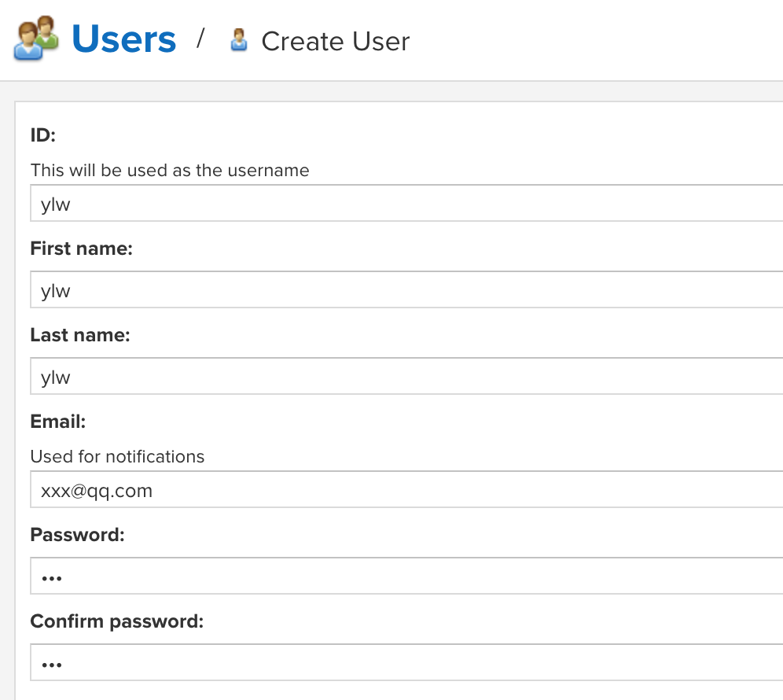Viewport: 783px width, 700px height.
Task: Select the Create User breadcrumb title
Action: coord(335,41)
